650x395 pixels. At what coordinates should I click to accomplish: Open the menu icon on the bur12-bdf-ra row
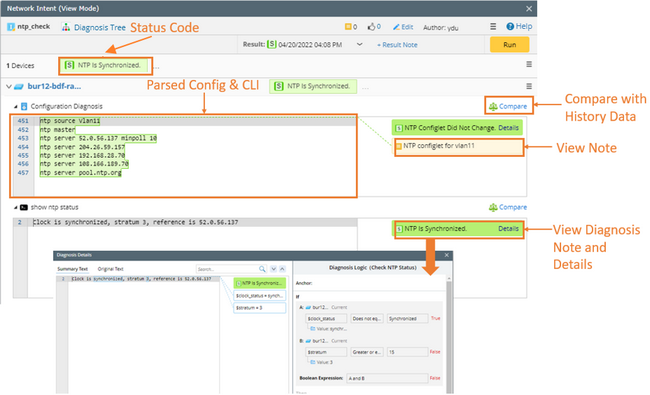pyautogui.click(x=529, y=86)
